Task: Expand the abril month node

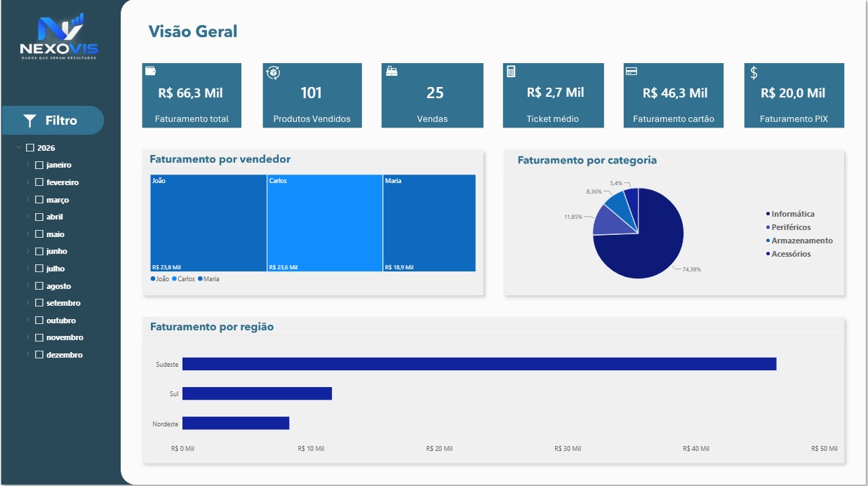Action: tap(28, 217)
